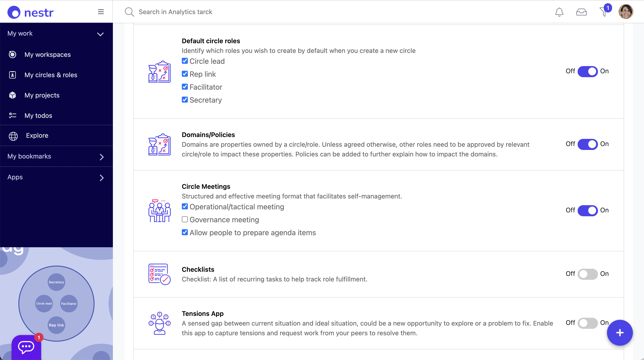This screenshot has width=644, height=360.
Task: Click the nestr logo
Action: click(x=31, y=12)
